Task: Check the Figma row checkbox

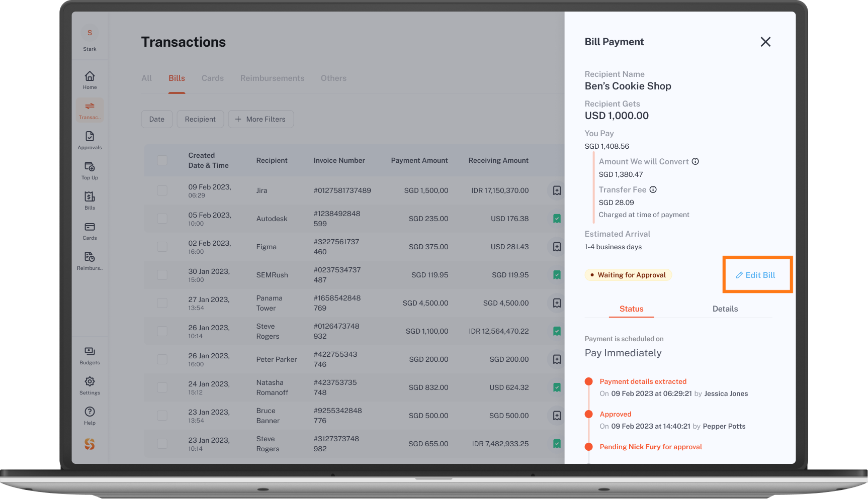Action: click(162, 247)
